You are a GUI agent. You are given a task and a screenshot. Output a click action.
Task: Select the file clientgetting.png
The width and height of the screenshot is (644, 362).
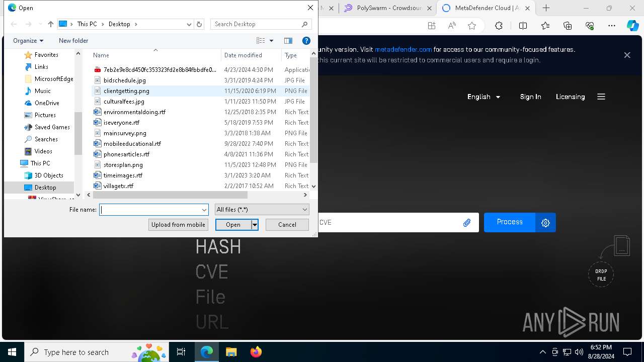point(126,91)
